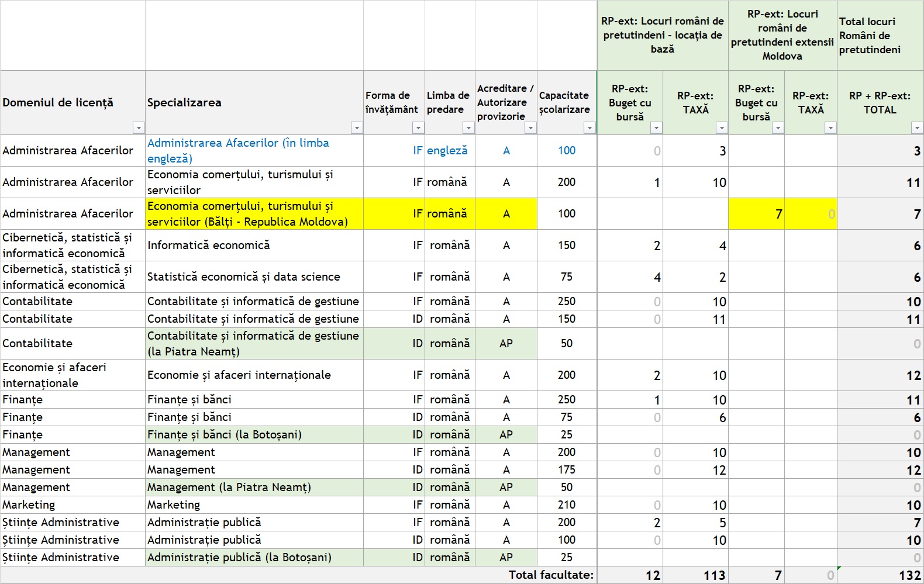Select 'Economie și afaceri internaționale' specialization cell
The height and width of the screenshot is (584, 924).
[x=254, y=375]
